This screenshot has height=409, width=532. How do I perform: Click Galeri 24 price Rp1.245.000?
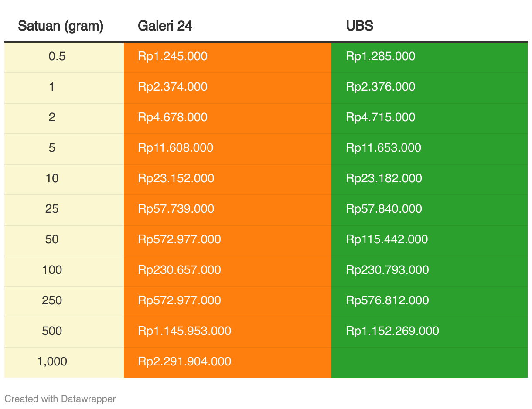point(173,56)
